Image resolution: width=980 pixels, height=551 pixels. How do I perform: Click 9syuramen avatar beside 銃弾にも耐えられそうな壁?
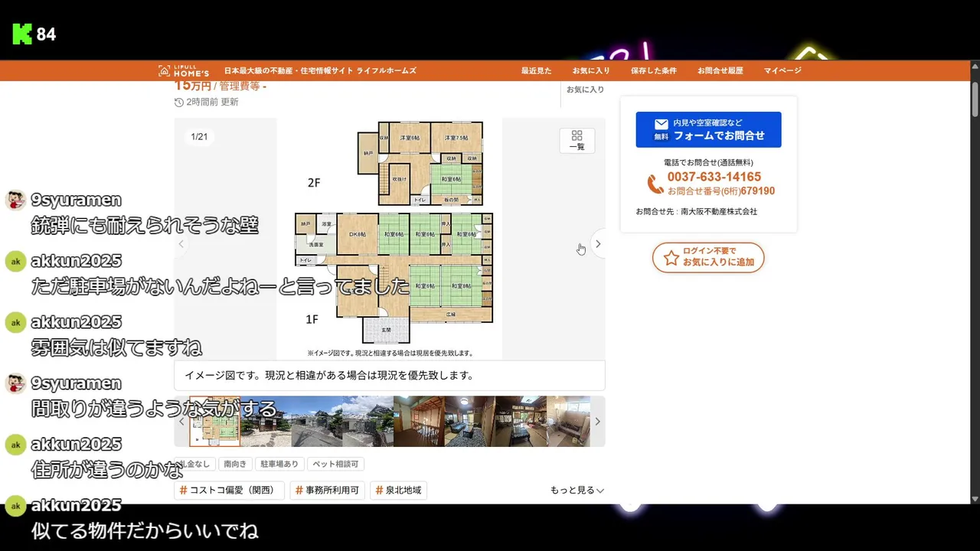click(15, 201)
